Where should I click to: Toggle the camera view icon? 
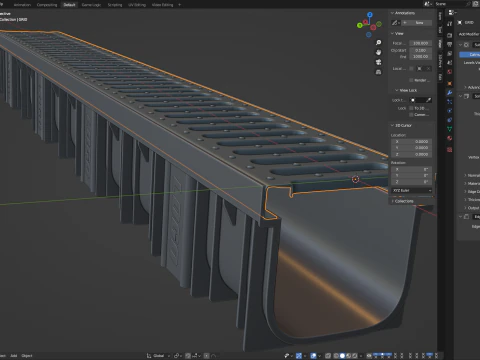click(378, 62)
